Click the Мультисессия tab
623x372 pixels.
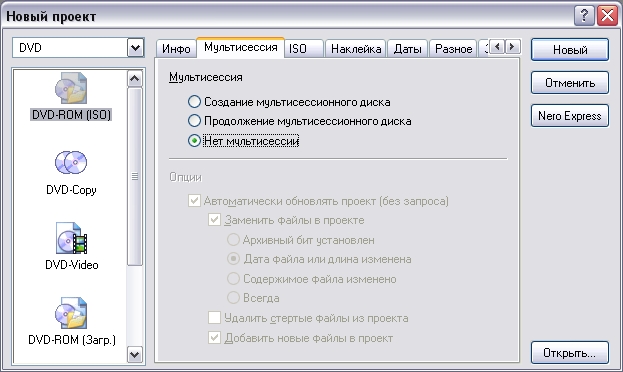click(x=240, y=47)
